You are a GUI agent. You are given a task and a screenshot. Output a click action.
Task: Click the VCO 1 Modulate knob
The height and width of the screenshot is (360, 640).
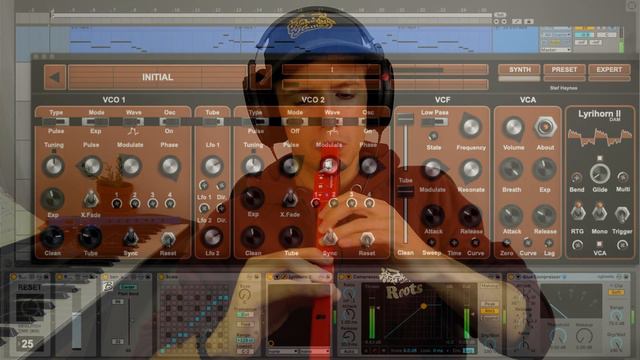(x=130, y=166)
